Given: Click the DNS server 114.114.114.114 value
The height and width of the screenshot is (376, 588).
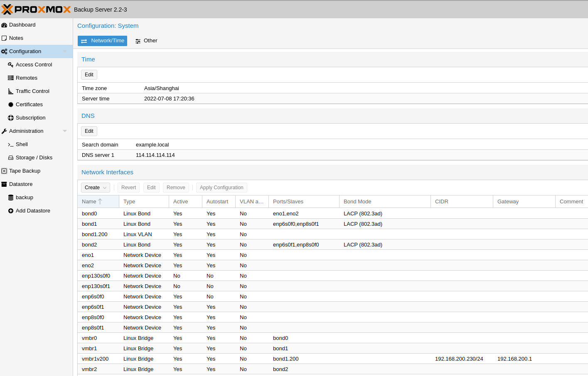Looking at the screenshot, I should [x=155, y=155].
